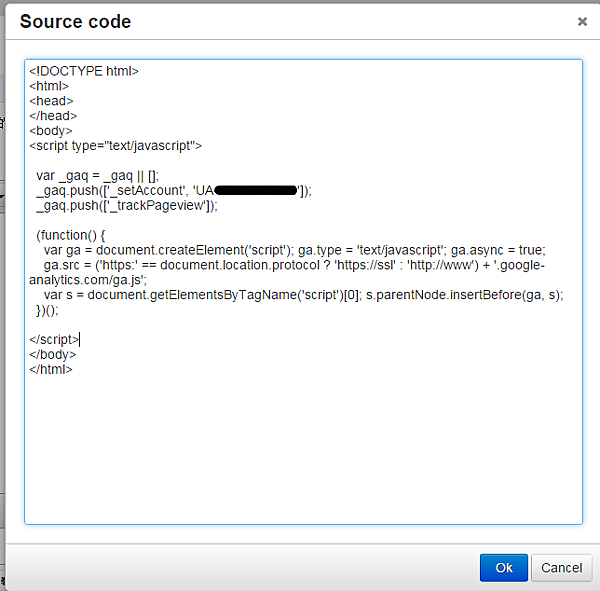Screen dimensions: 600x591
Task: Click the _trackPageview push line
Action: coord(127,206)
